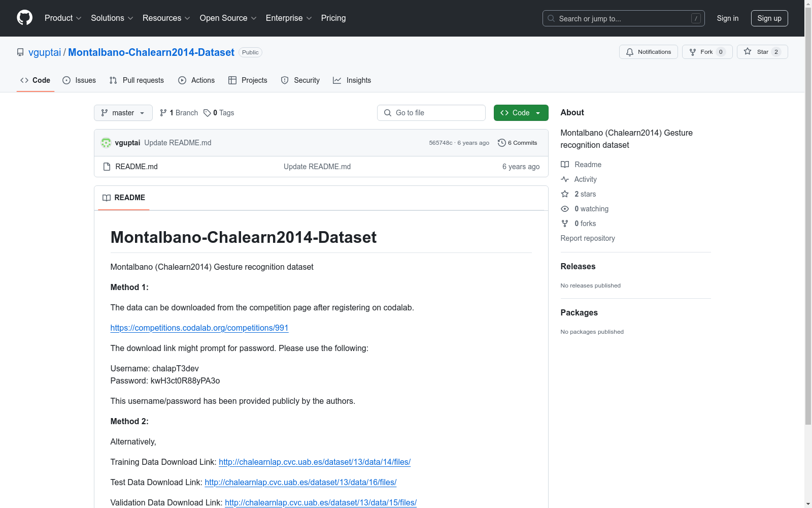Open the codalab competitions/991 link
This screenshot has height=508, width=812.
199,328
